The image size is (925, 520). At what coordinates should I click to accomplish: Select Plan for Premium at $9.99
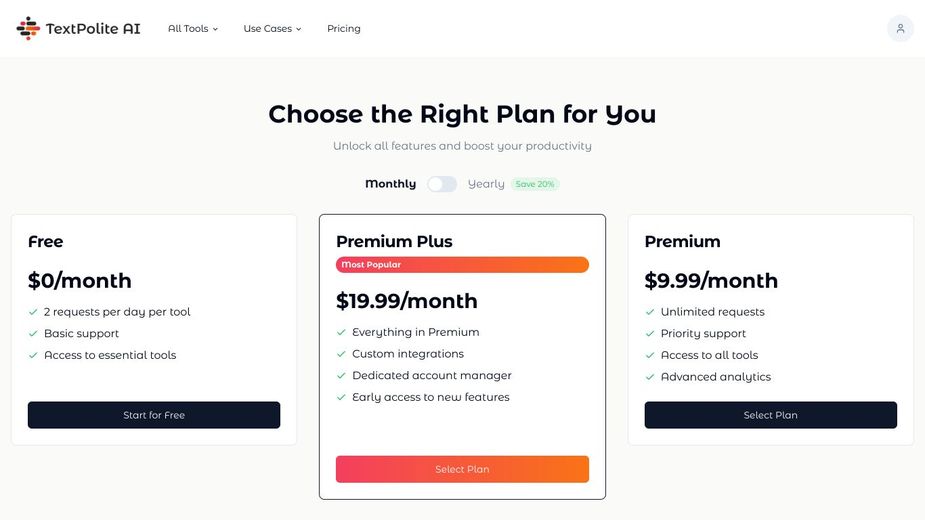click(x=770, y=415)
